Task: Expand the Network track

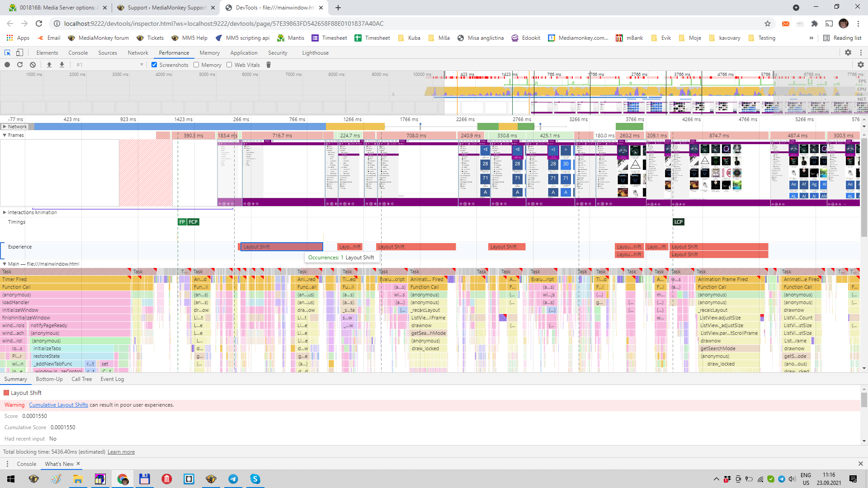Action: [5, 127]
